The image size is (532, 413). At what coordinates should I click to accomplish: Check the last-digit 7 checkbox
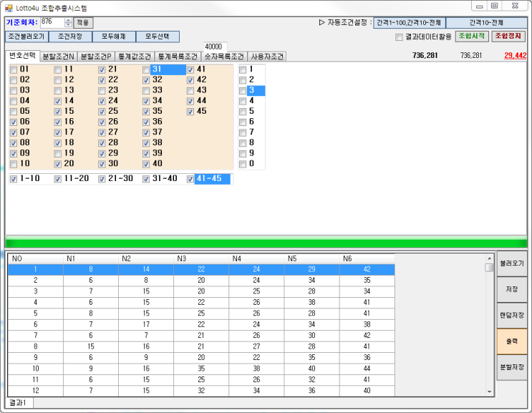click(x=243, y=133)
